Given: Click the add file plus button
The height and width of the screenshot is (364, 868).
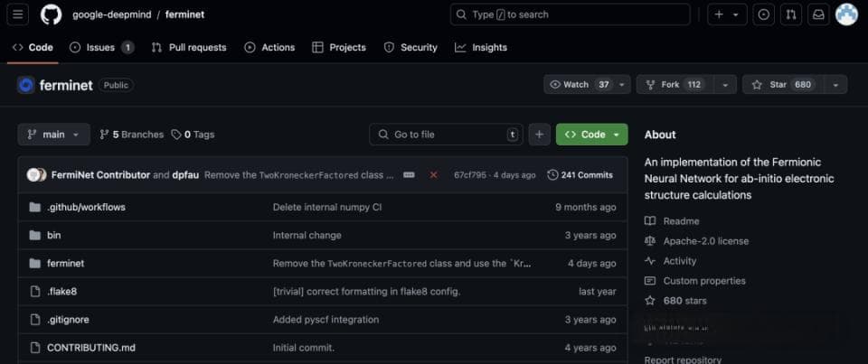Looking at the screenshot, I should tap(539, 135).
